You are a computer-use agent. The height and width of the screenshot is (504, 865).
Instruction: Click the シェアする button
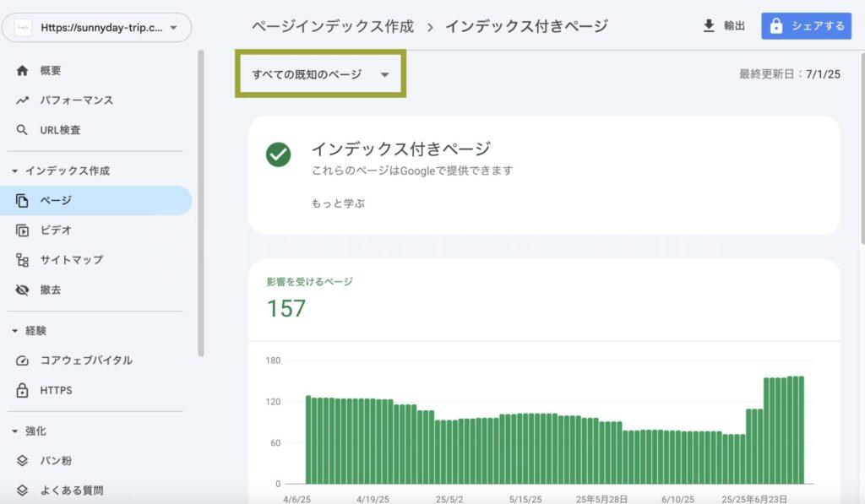coord(806,26)
